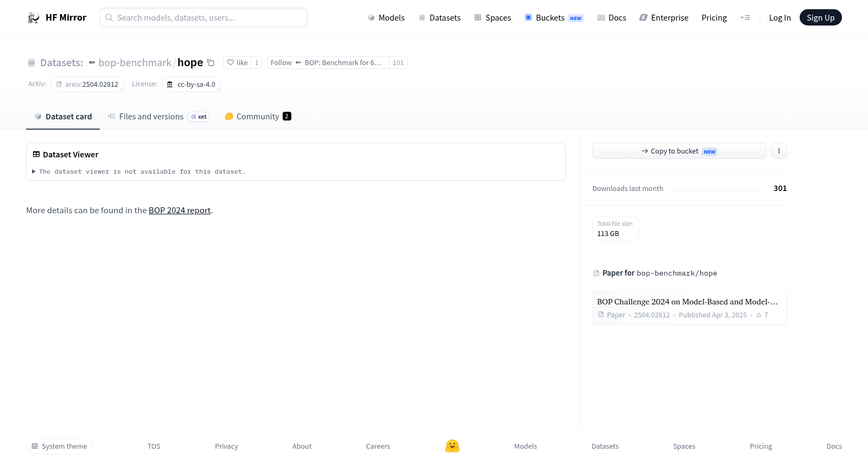Viewport: 868px width, 465px height.
Task: Click the Dataset Viewer table icon
Action: (x=36, y=155)
